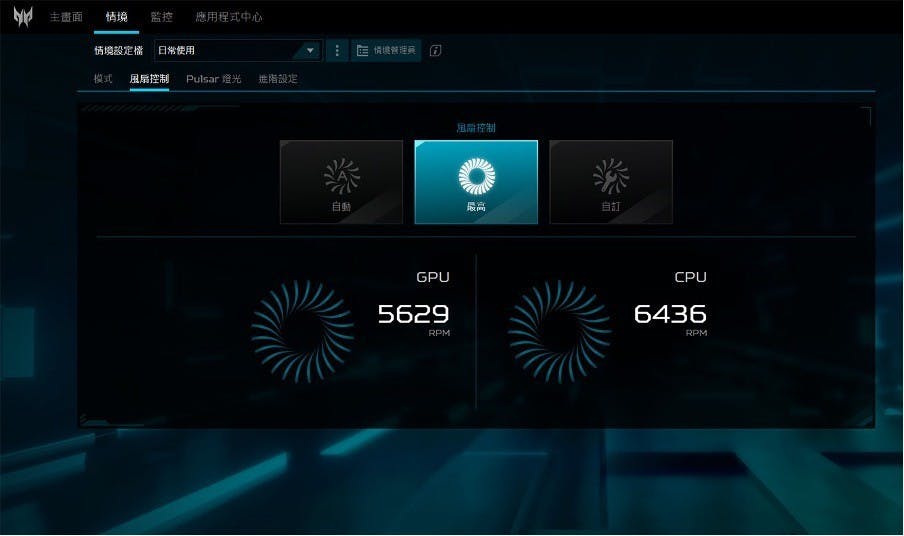
Task: Open the Pulsar 燈光 sub-tab
Action: (x=213, y=79)
